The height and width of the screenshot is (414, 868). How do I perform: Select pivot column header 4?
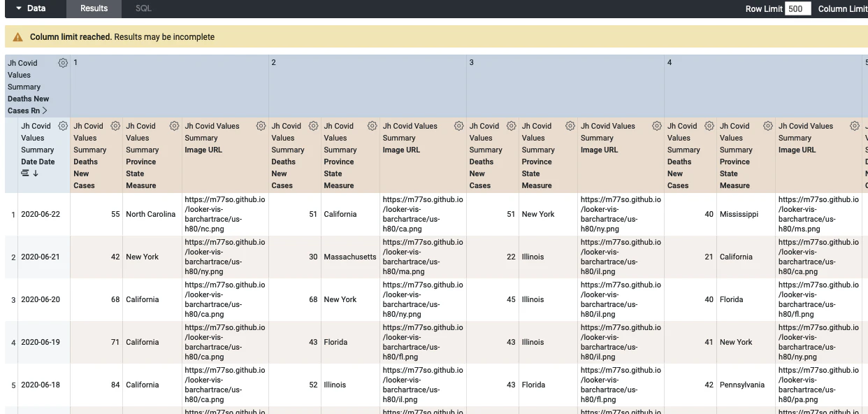coord(763,86)
